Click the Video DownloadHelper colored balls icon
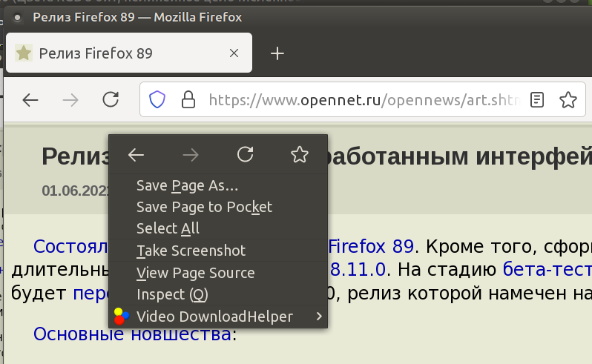The width and height of the screenshot is (592, 364). coord(121,316)
